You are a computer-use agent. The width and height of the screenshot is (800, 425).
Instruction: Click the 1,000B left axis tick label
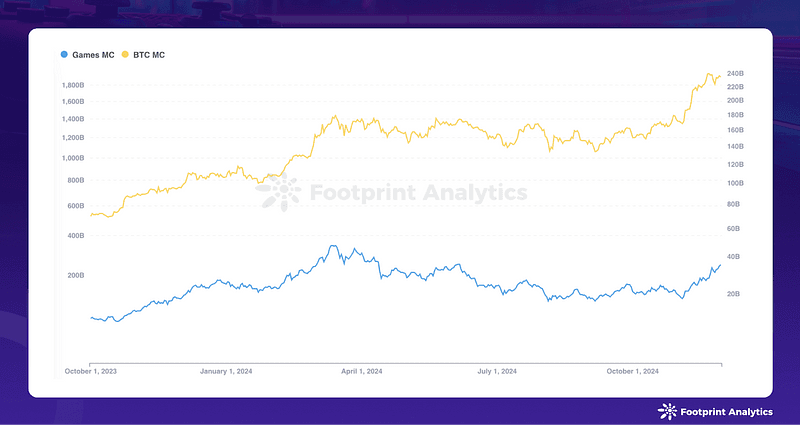tap(73, 158)
